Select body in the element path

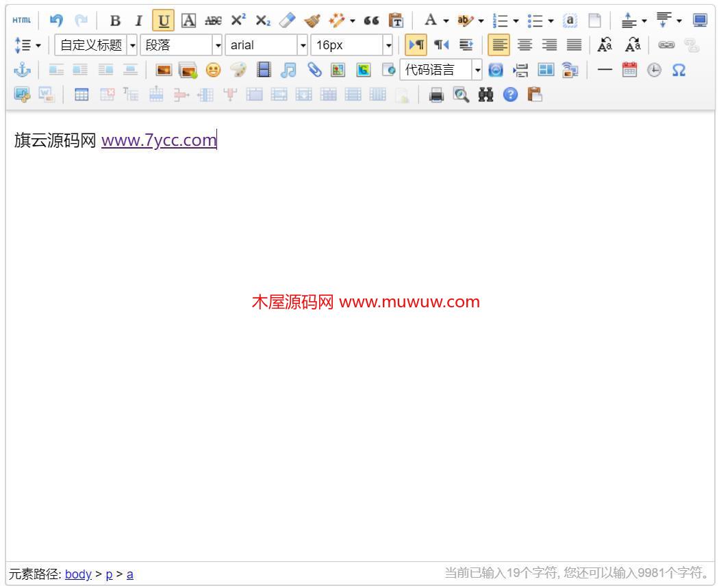point(78,574)
